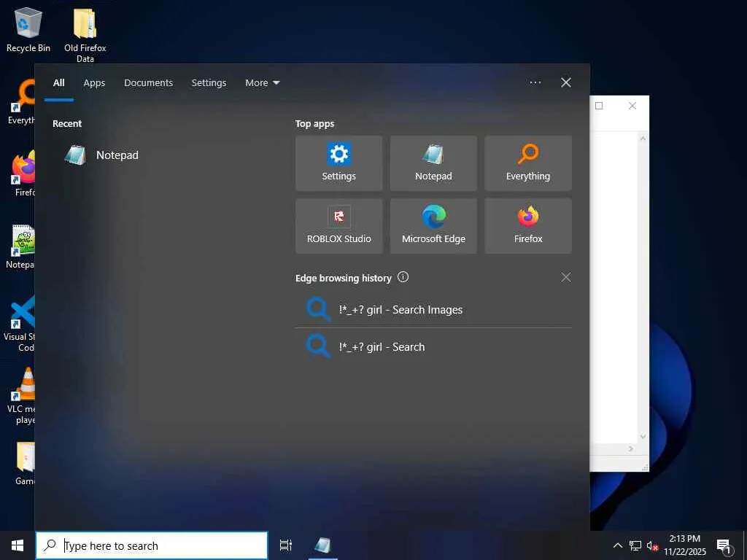This screenshot has width=747, height=560.
Task: Click scroll down arrow in Notepad window
Action: [x=643, y=437]
